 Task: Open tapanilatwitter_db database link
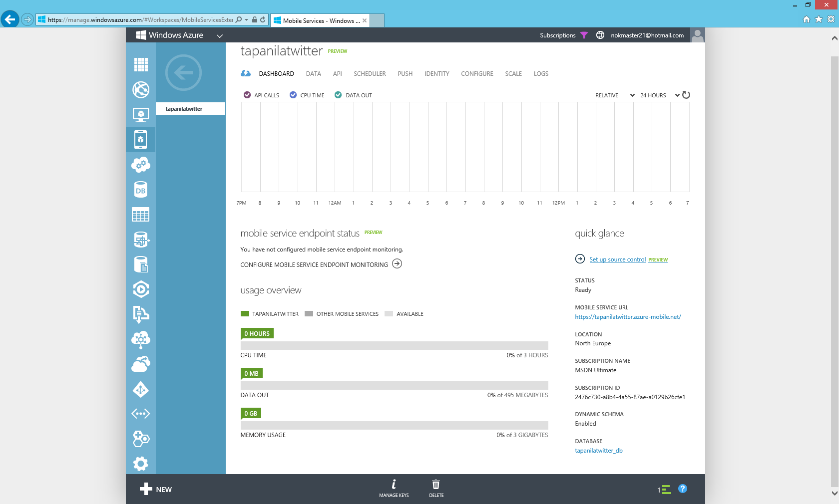pos(599,451)
